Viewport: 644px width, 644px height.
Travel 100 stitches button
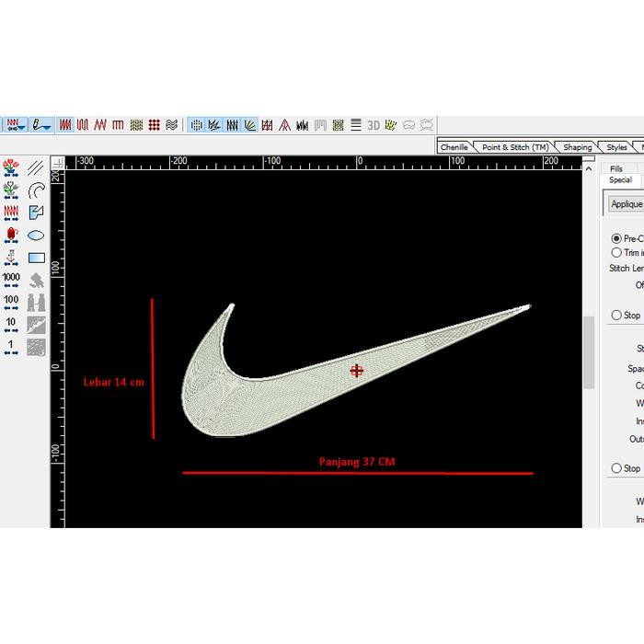tap(11, 303)
